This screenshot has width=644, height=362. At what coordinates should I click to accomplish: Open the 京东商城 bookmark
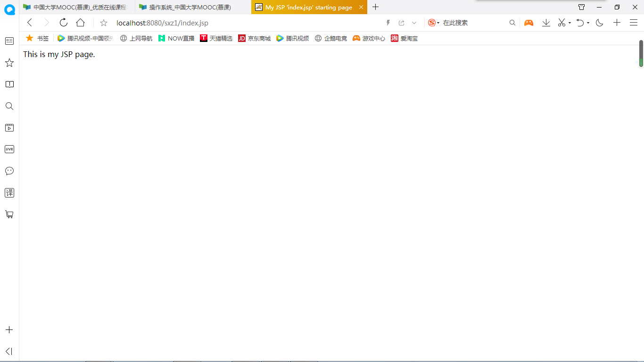[x=255, y=38]
